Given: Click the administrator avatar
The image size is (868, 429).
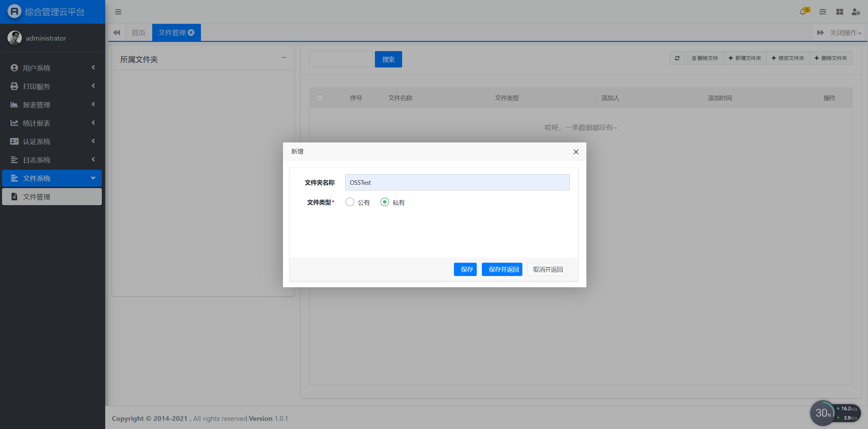Looking at the screenshot, I should click(x=15, y=38).
